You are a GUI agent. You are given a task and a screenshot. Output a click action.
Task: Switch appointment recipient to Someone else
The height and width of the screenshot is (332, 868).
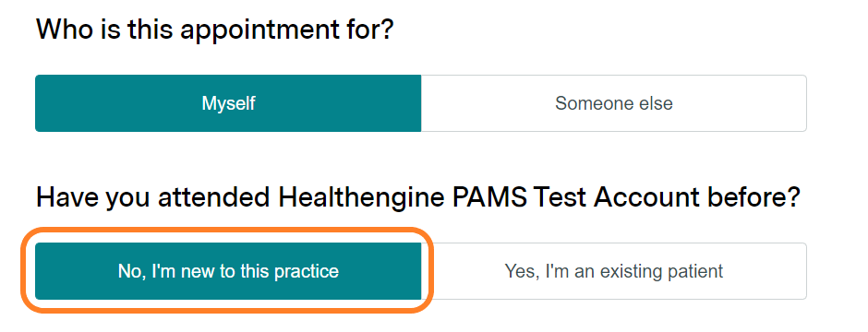click(x=613, y=103)
